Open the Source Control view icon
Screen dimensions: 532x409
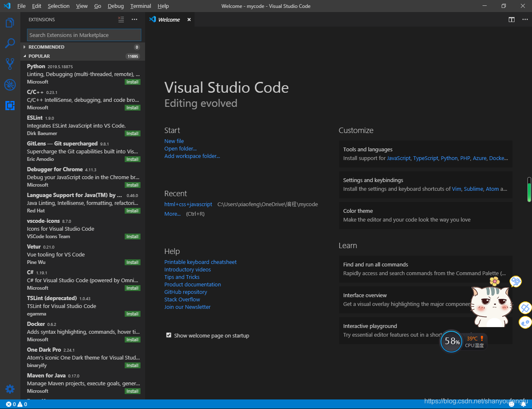10,64
